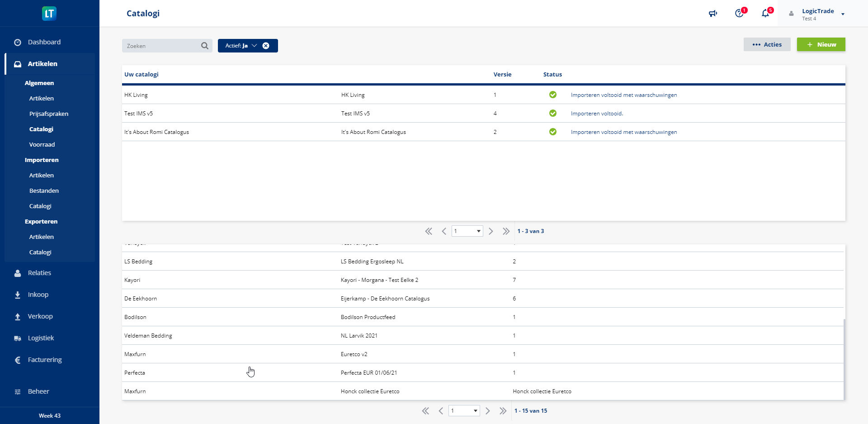The height and width of the screenshot is (424, 868).
Task: Select the LS Bedding row
Action: pos(482,261)
